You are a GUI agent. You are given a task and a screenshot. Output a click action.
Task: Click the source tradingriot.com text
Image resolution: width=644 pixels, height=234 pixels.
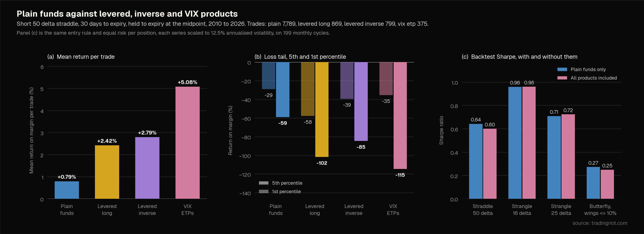(600, 223)
